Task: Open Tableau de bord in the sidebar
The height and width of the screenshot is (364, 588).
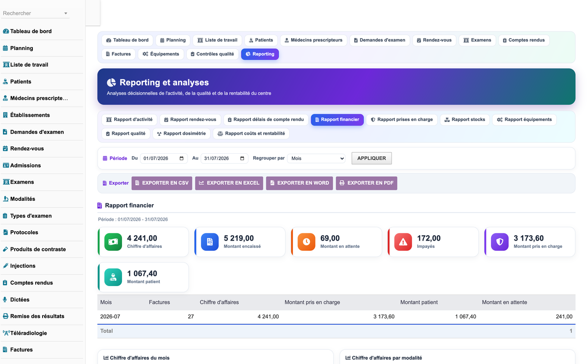Action: click(27, 31)
